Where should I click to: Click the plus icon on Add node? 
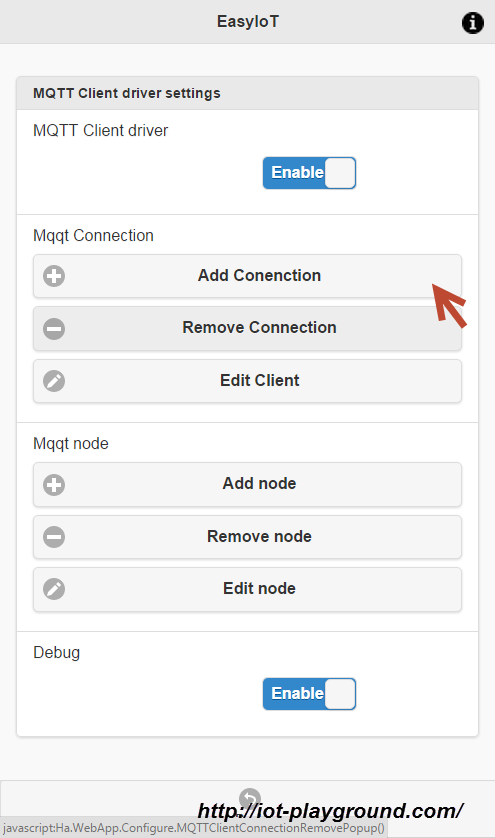pos(54,485)
